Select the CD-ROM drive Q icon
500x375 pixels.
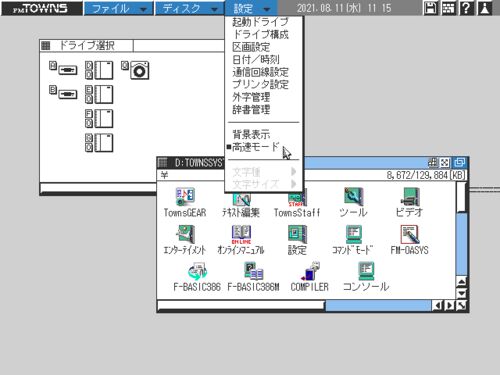coord(135,70)
